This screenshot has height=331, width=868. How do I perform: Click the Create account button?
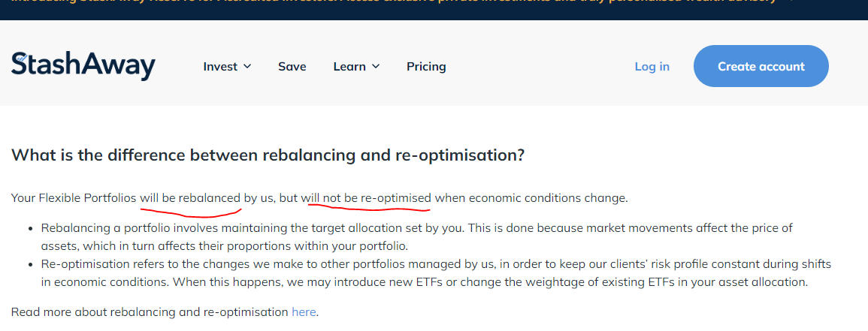[x=761, y=66]
